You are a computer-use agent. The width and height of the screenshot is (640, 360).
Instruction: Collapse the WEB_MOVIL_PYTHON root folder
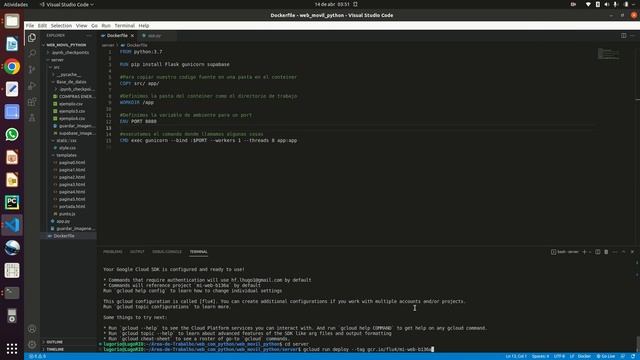(68, 45)
